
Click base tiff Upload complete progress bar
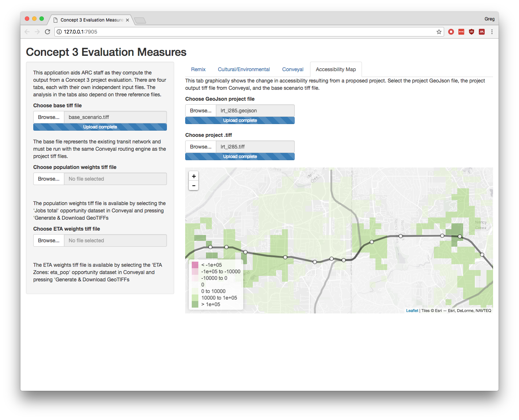[100, 127]
